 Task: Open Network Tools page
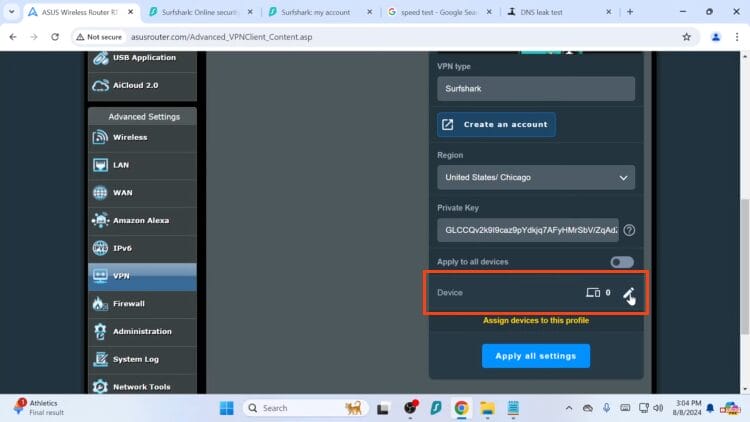(142, 386)
